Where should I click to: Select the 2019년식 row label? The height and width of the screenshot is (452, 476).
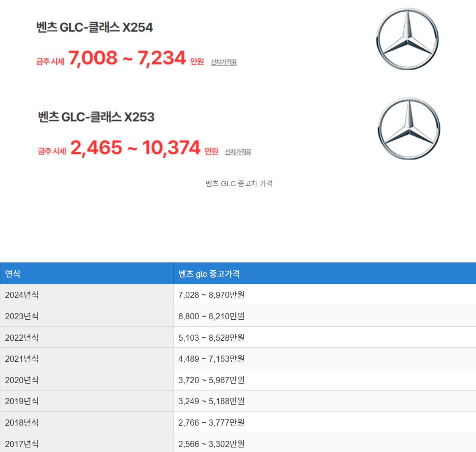click(x=22, y=401)
